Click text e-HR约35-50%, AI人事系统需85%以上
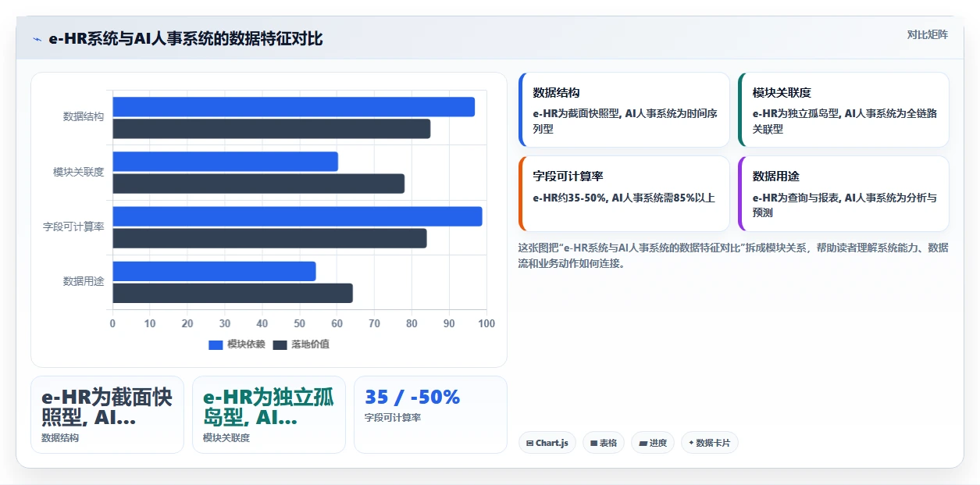Viewport: 980px width, 485px height. pyautogui.click(x=624, y=198)
